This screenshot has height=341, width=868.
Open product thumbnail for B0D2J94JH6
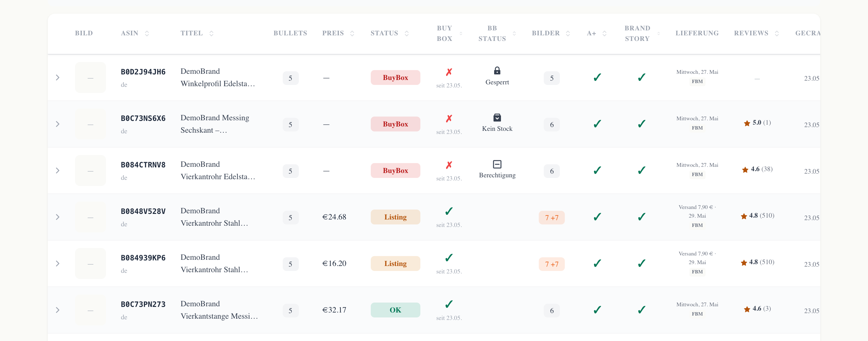coord(90,77)
